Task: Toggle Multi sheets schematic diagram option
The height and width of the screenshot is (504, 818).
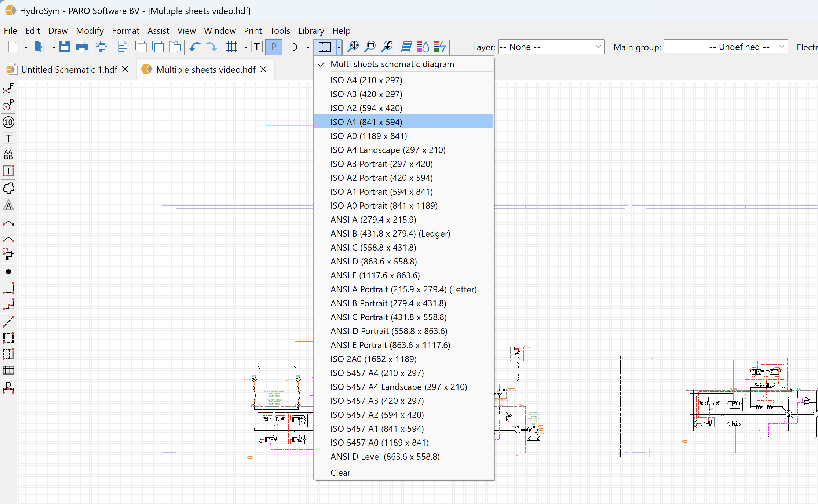Action: point(392,64)
